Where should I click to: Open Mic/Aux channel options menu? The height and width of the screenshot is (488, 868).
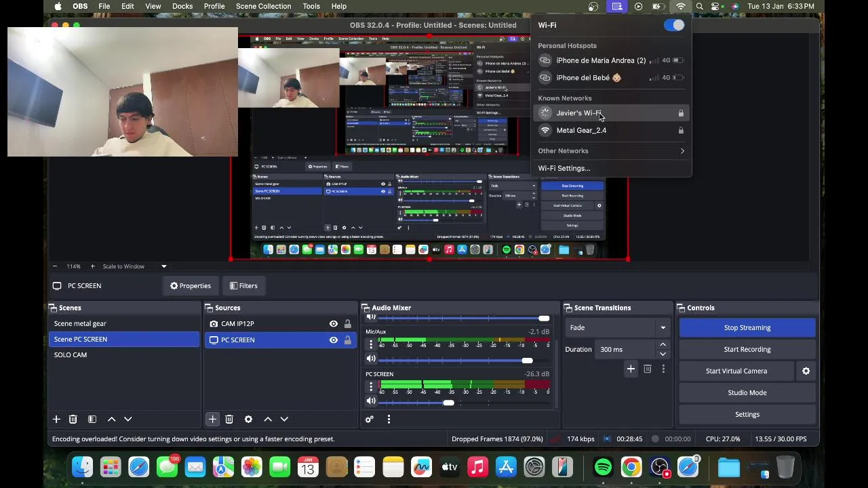click(x=371, y=344)
